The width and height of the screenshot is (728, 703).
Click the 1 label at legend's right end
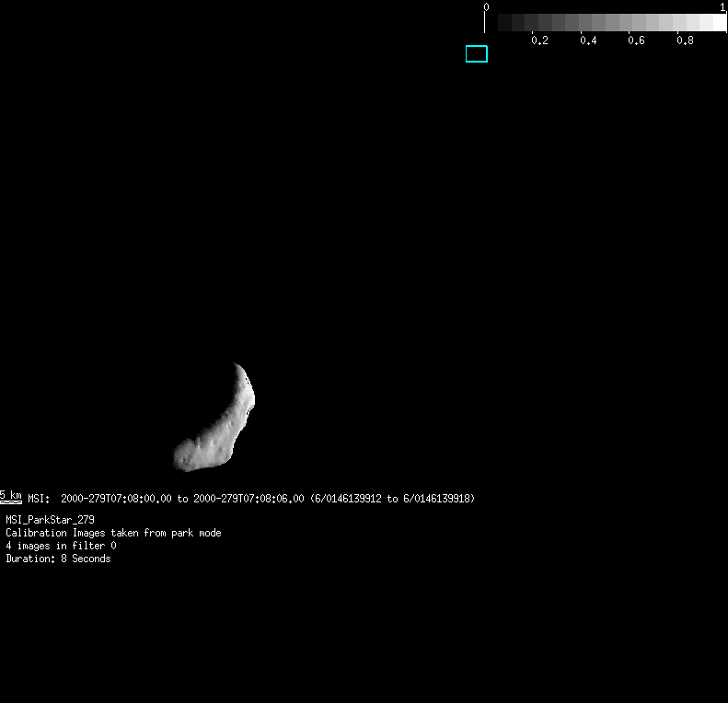tap(722, 6)
